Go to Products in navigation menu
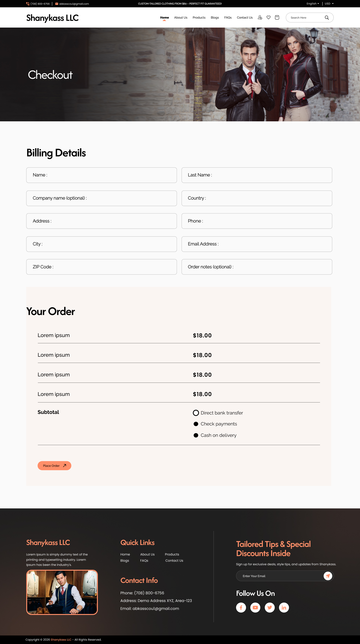This screenshot has height=644, width=360. [199, 18]
